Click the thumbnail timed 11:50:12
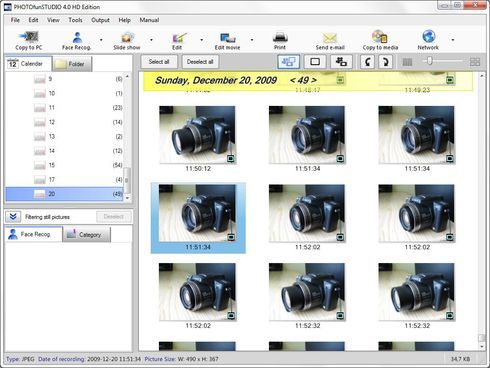Screen dimensions: 490x368 [198, 135]
